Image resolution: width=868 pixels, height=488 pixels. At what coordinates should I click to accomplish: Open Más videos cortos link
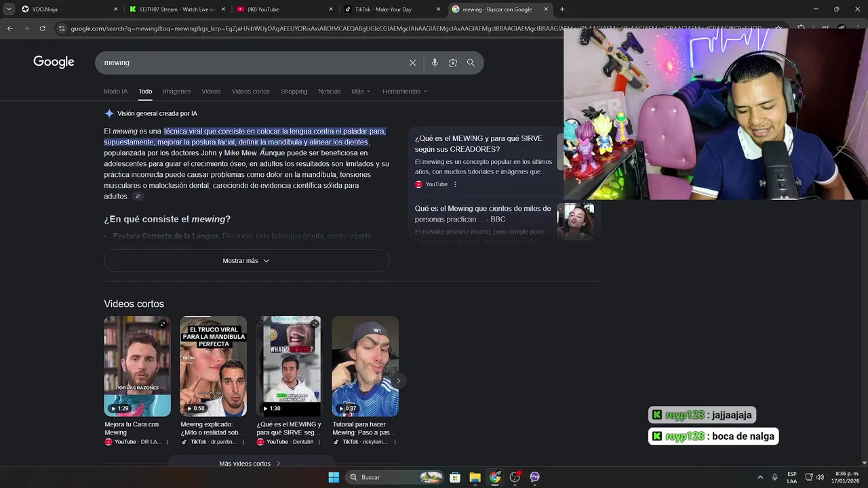click(x=250, y=464)
